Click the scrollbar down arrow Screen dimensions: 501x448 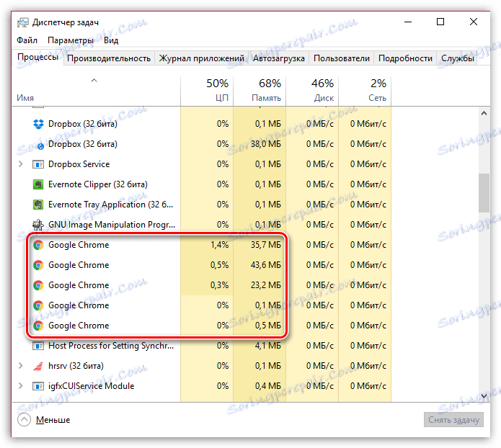[x=484, y=396]
